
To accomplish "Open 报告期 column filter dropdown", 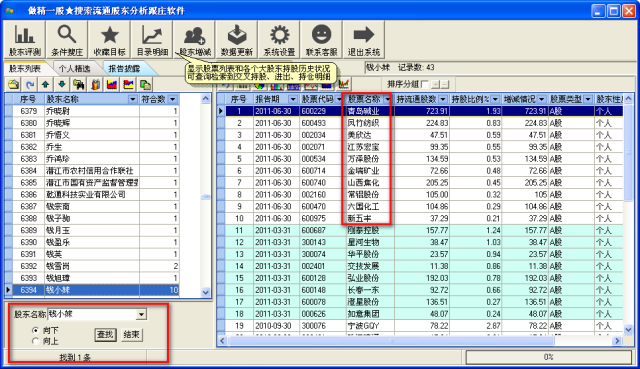I will click(x=293, y=99).
